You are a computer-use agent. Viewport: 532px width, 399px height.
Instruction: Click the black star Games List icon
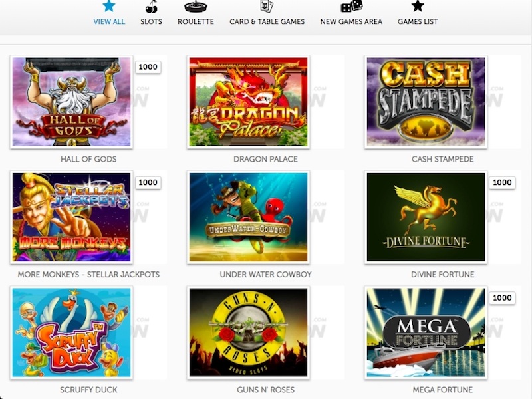[418, 5]
